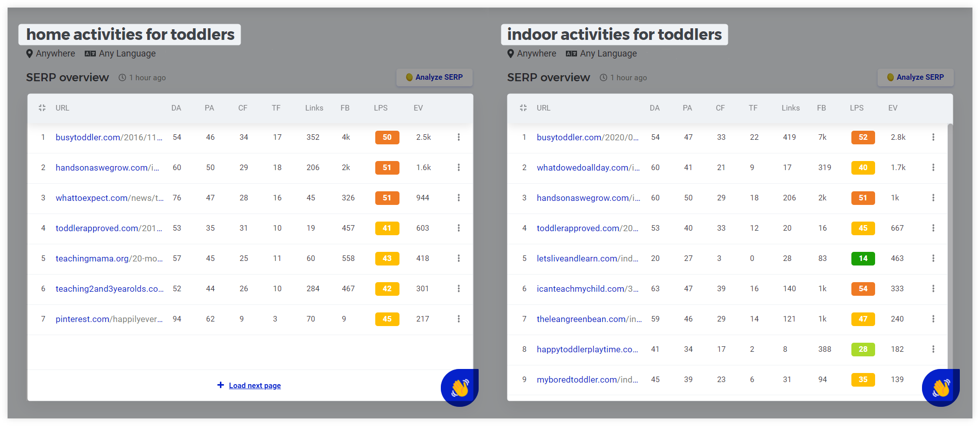Open options menu for left handsonaswegrow.com row
This screenshot has width=980, height=426.
(x=458, y=168)
